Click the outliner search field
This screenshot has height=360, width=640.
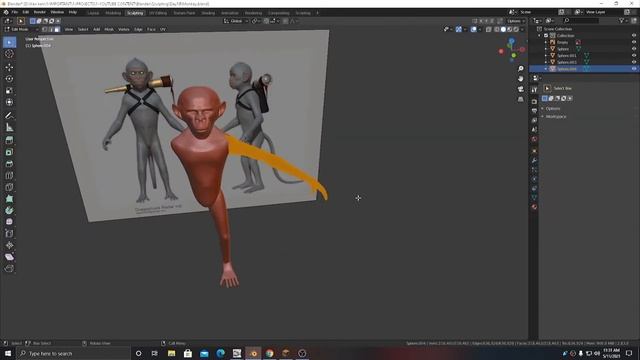(581, 20)
